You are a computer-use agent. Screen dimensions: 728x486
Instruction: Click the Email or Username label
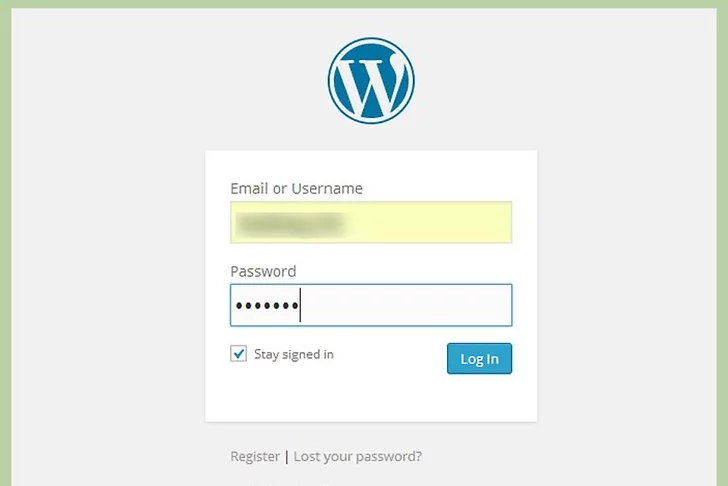[x=296, y=188]
